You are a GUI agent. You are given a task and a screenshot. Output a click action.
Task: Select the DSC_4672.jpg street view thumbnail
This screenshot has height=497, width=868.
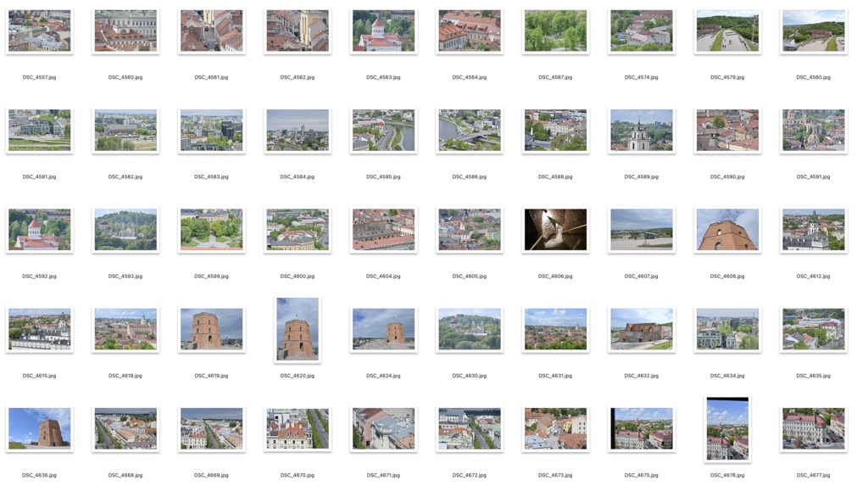pyautogui.click(x=470, y=428)
